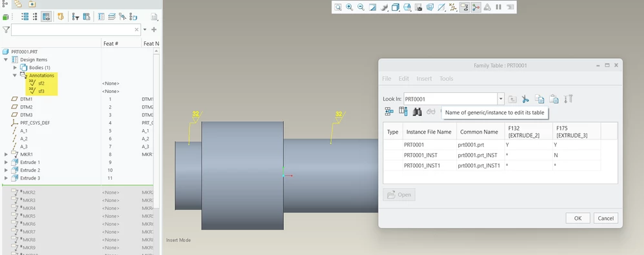
Task: Select the sf3 annotation
Action: (41, 91)
